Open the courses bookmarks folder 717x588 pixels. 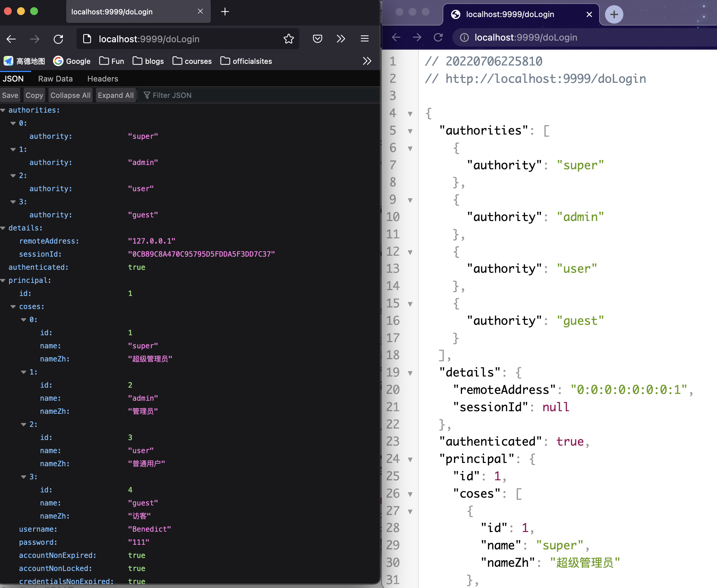[192, 61]
